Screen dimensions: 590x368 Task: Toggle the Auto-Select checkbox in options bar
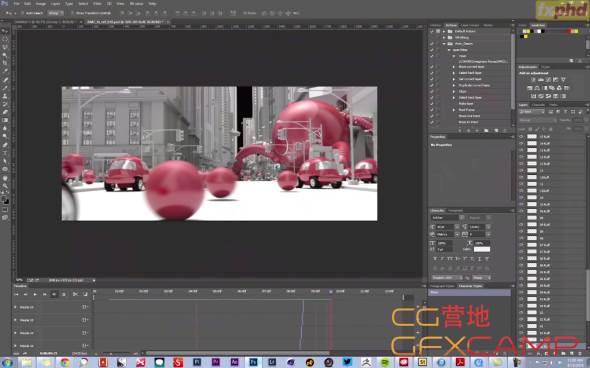22,13
